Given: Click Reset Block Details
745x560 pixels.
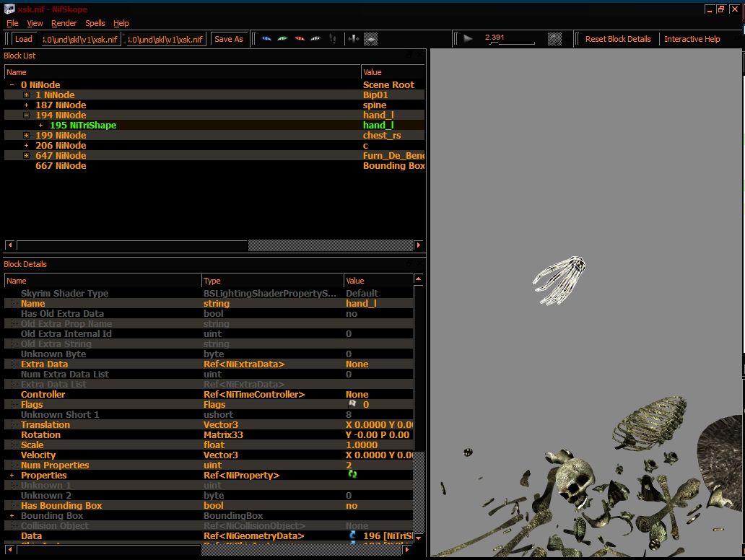Looking at the screenshot, I should (618, 39).
